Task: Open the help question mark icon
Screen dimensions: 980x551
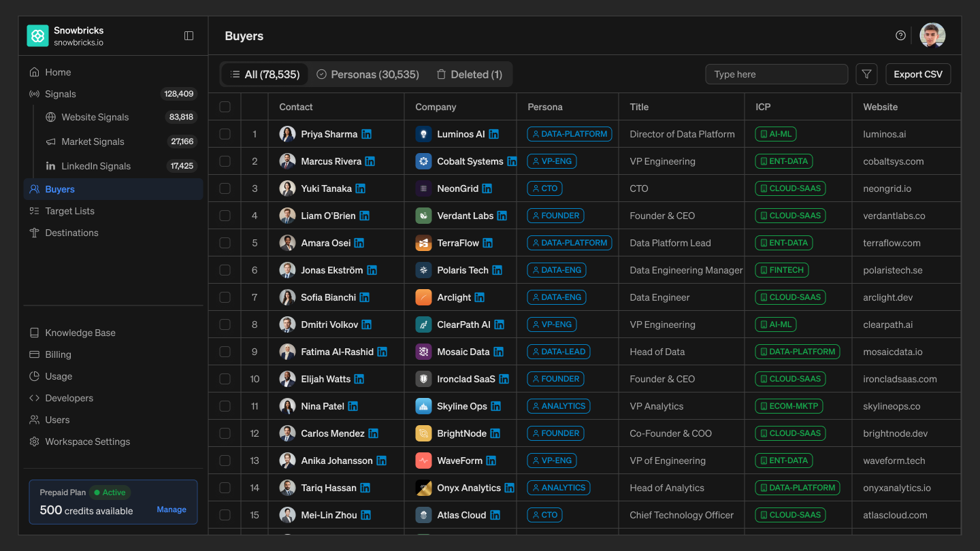Action: coord(900,35)
